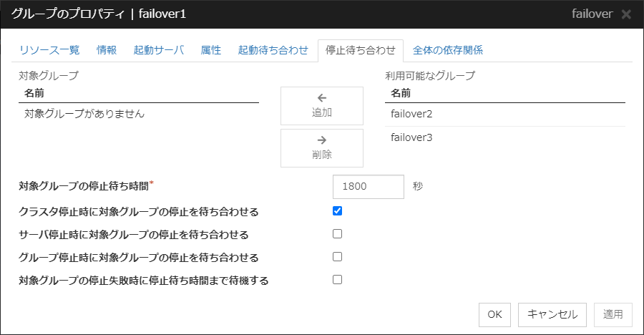Switch to the 情報 tab
Viewport: 644px width, 335px height.
(x=107, y=50)
